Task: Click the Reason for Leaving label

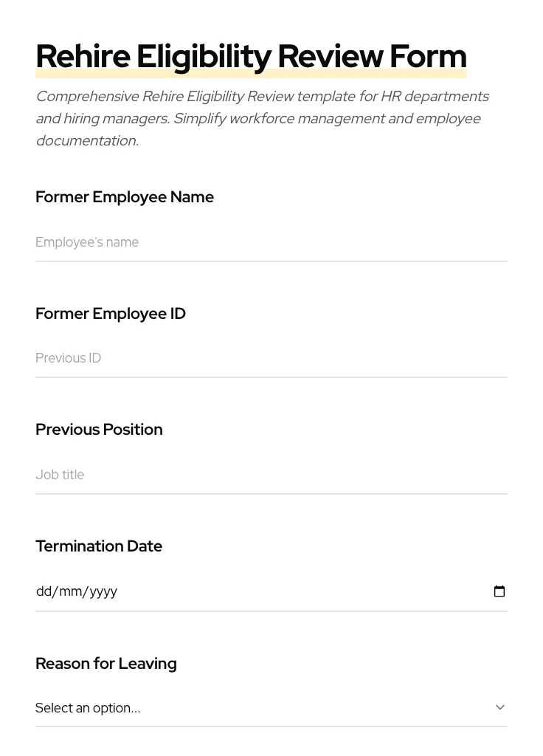Action: tap(106, 663)
